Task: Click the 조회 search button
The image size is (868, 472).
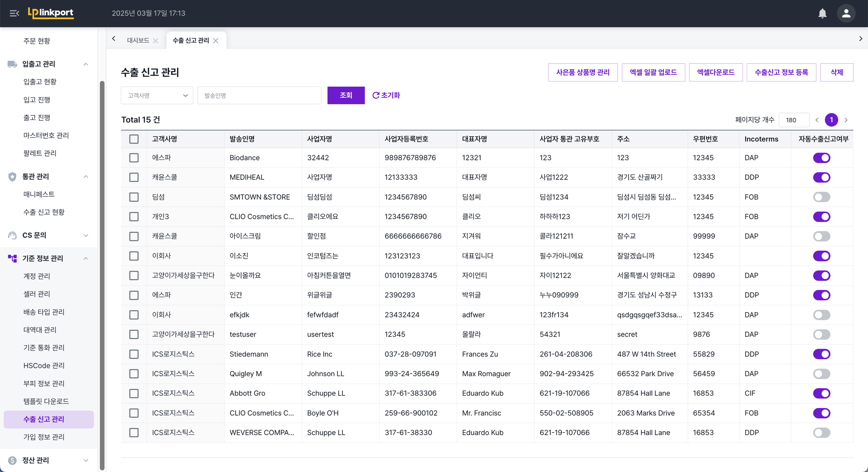Action: tap(346, 95)
